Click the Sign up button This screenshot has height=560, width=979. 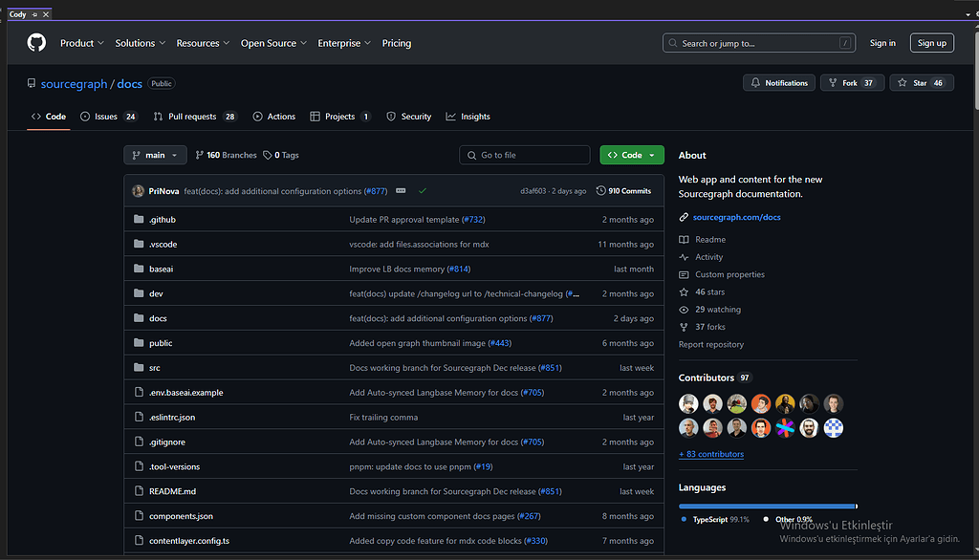pyautogui.click(x=931, y=43)
